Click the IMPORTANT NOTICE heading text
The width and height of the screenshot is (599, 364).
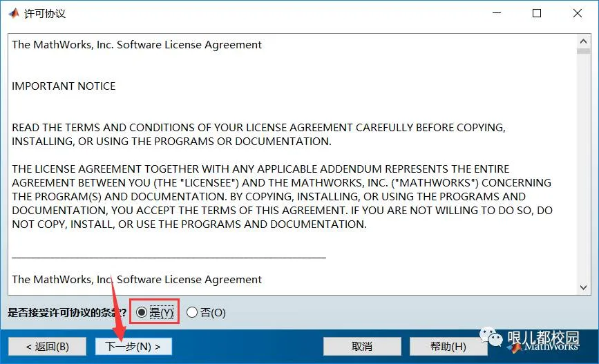point(64,86)
